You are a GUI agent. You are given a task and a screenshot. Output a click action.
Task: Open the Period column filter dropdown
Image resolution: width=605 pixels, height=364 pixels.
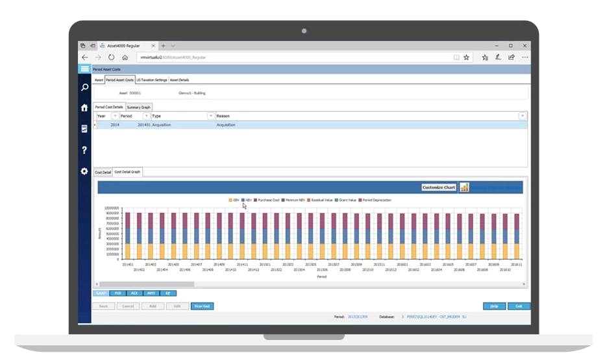click(146, 116)
